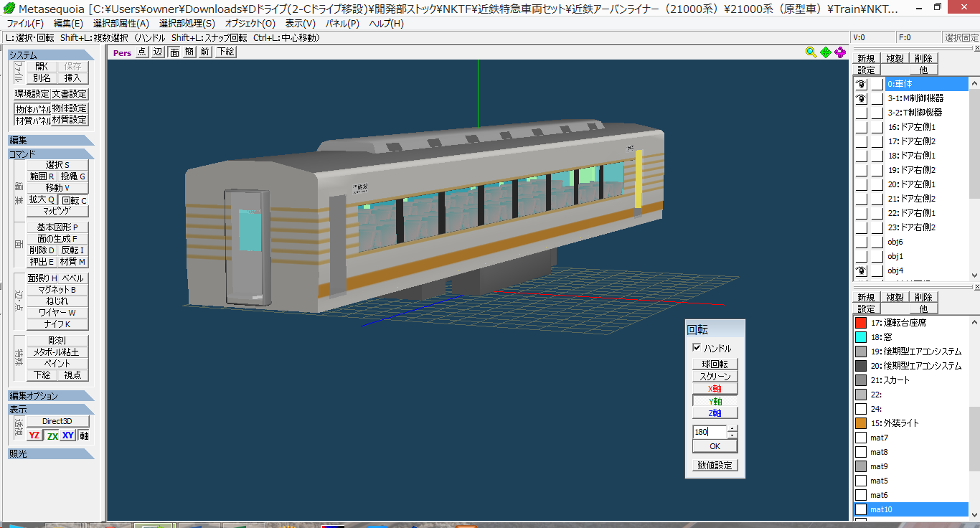Select the 押出 E extrude tool
Viewport: 980px width, 528px height.
pos(42,262)
